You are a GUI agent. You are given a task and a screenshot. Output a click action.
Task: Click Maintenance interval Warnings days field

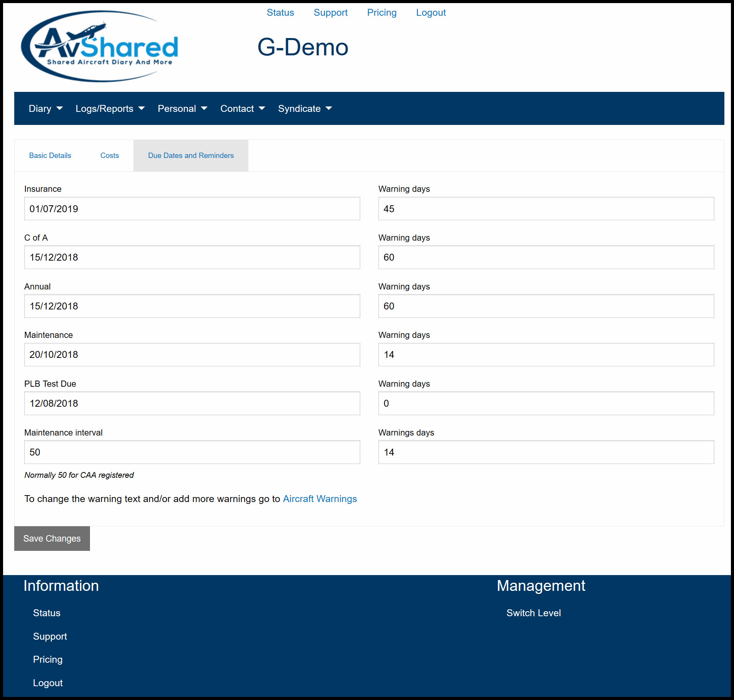(x=546, y=452)
